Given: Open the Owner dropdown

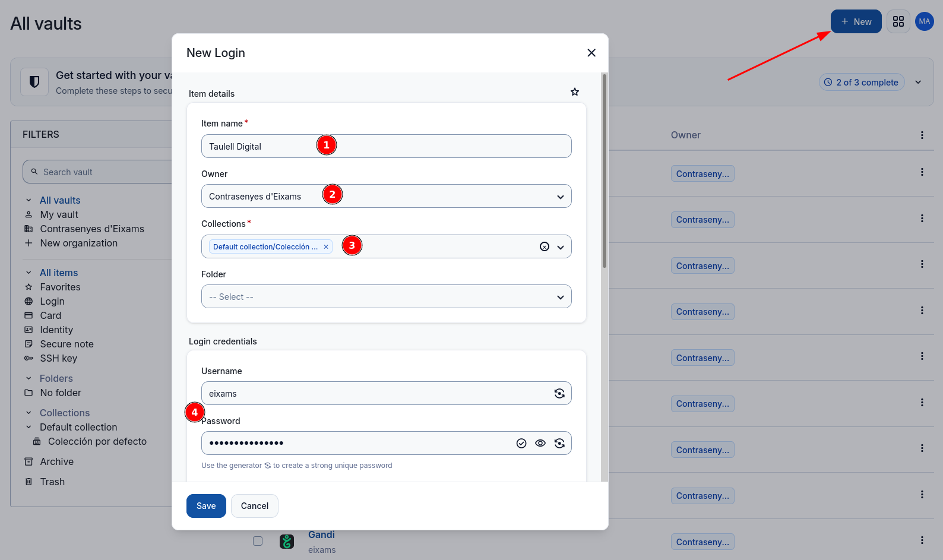Looking at the screenshot, I should (x=387, y=197).
